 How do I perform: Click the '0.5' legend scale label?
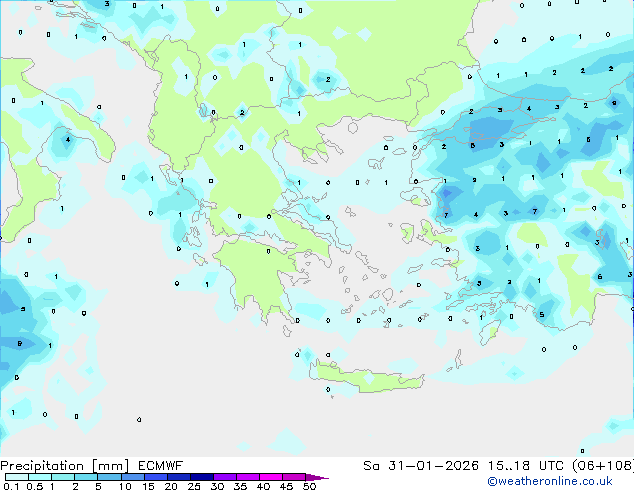point(35,486)
